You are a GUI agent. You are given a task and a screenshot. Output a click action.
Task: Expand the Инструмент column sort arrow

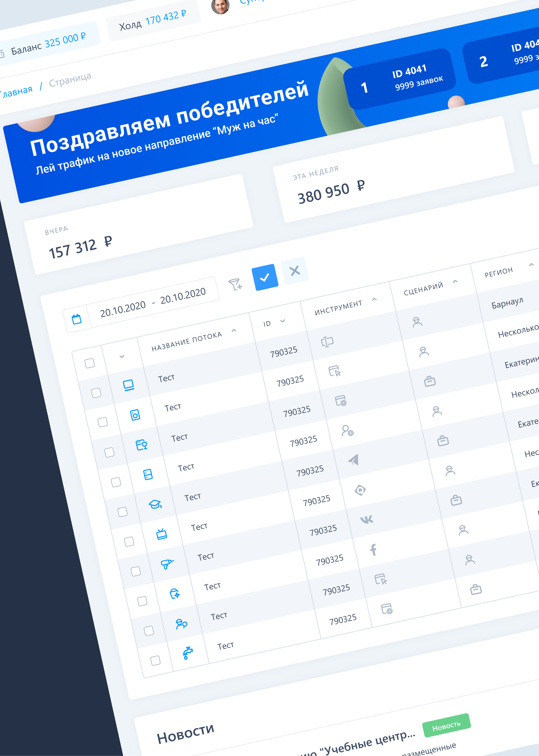tap(374, 299)
